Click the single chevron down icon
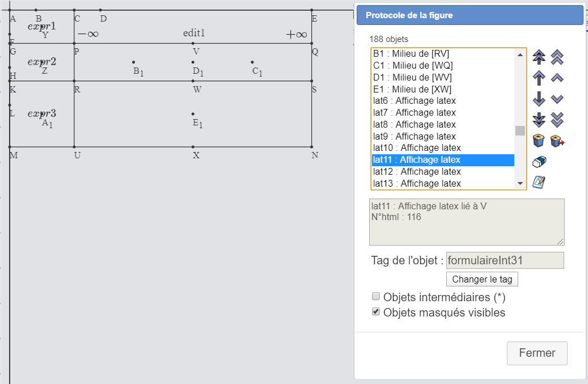Image resolution: width=588 pixels, height=384 pixels. tap(557, 99)
